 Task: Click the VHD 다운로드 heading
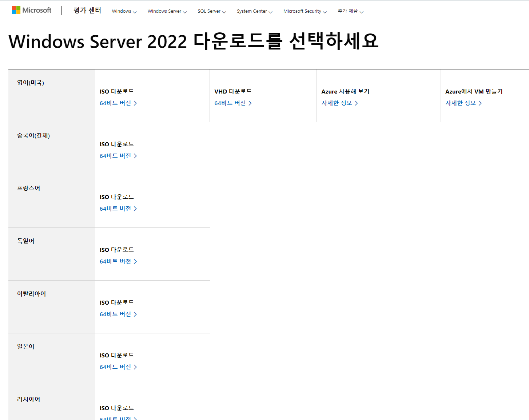point(233,91)
